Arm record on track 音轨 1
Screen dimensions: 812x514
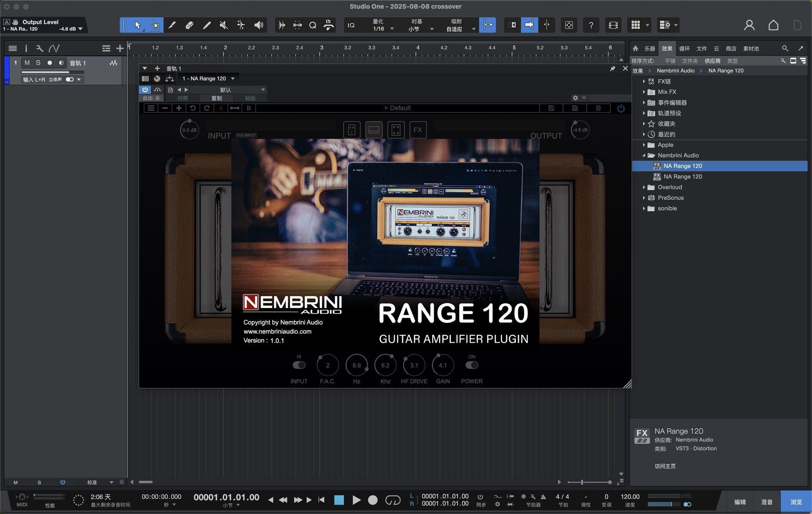[x=49, y=63]
